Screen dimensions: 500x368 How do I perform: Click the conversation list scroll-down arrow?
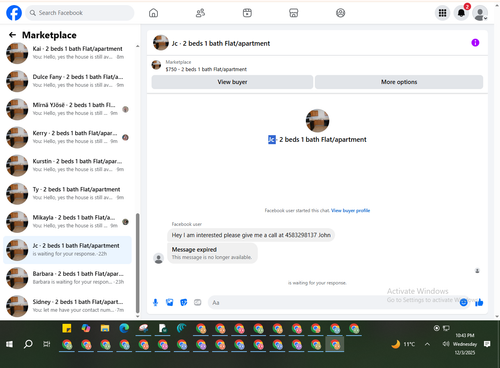tap(137, 316)
